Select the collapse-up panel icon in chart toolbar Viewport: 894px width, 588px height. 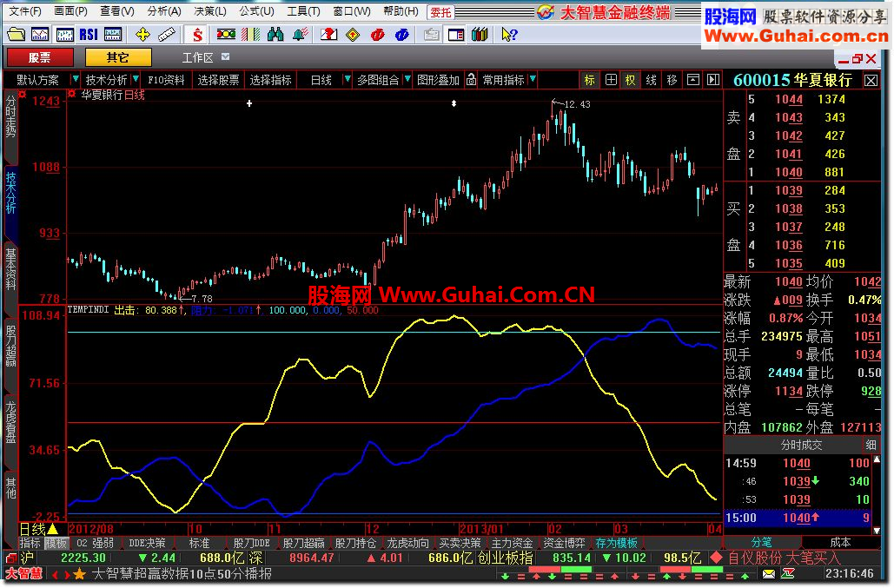click(692, 80)
